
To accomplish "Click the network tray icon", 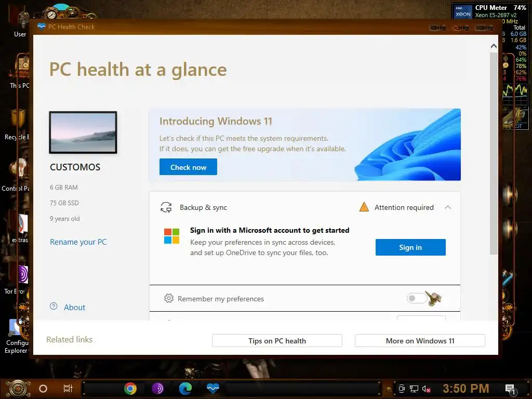I will pyautogui.click(x=414, y=389).
